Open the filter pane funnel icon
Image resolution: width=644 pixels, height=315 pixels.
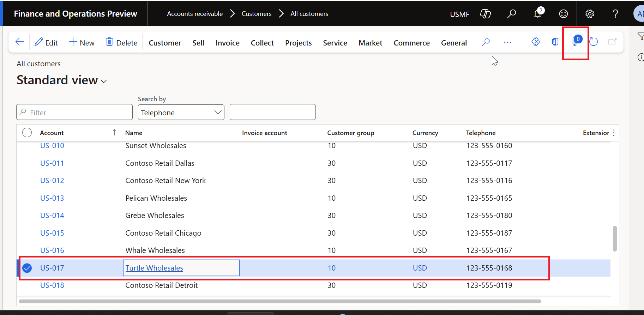pos(640,36)
